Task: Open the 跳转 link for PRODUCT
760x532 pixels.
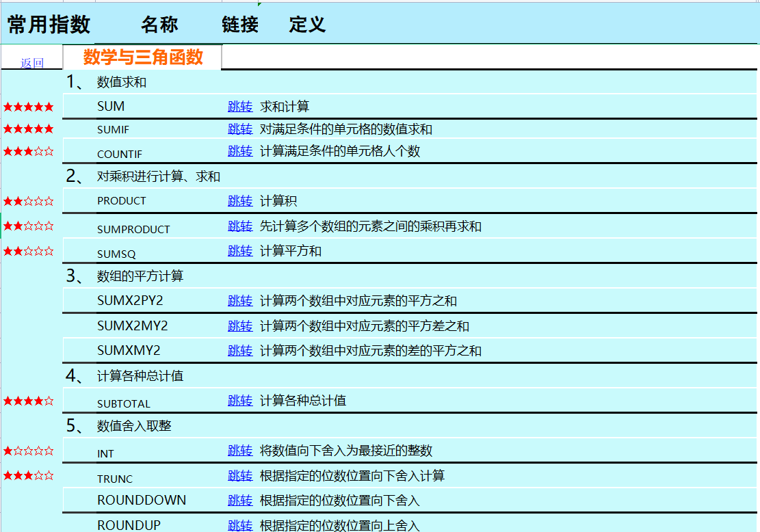Action: point(240,200)
